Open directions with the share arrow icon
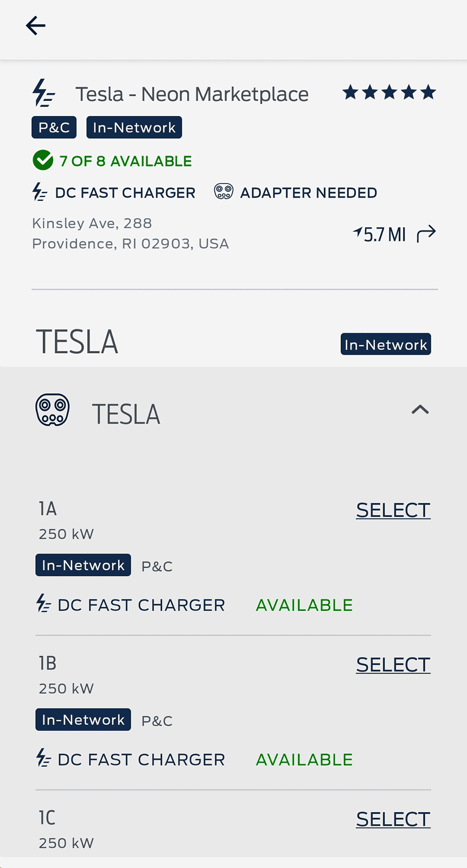This screenshot has height=868, width=467. point(426,234)
